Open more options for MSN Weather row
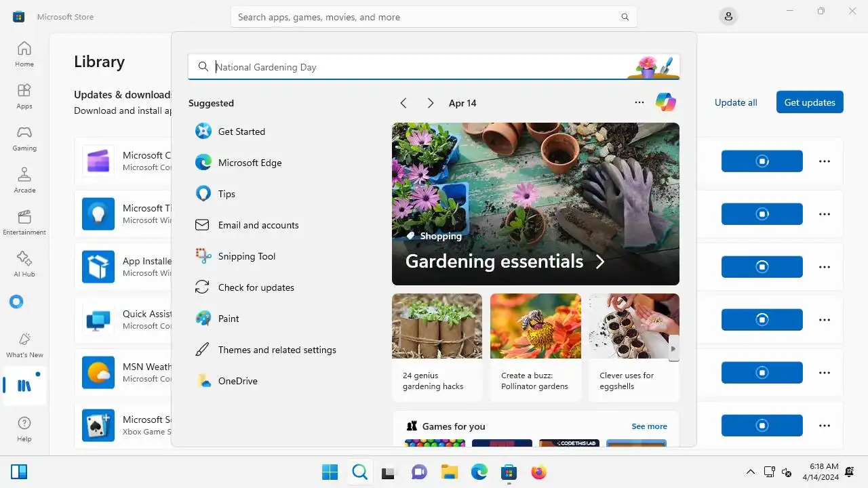 [825, 373]
